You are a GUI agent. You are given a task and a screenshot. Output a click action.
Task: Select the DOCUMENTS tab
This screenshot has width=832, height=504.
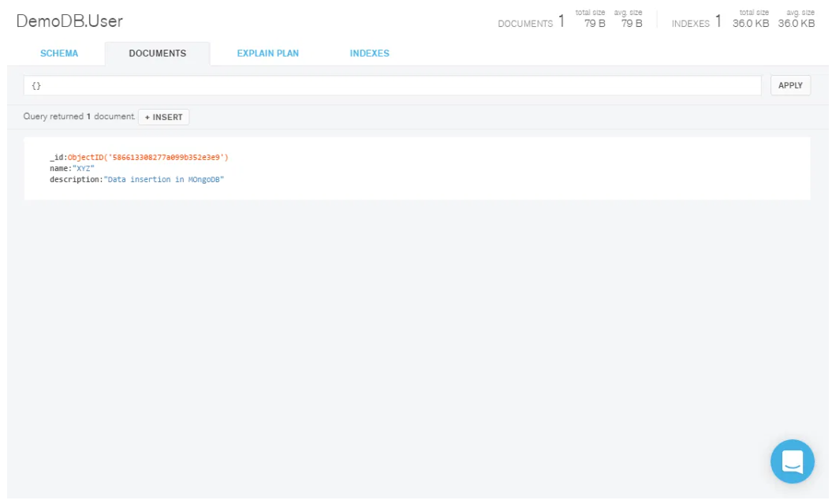[x=158, y=54]
